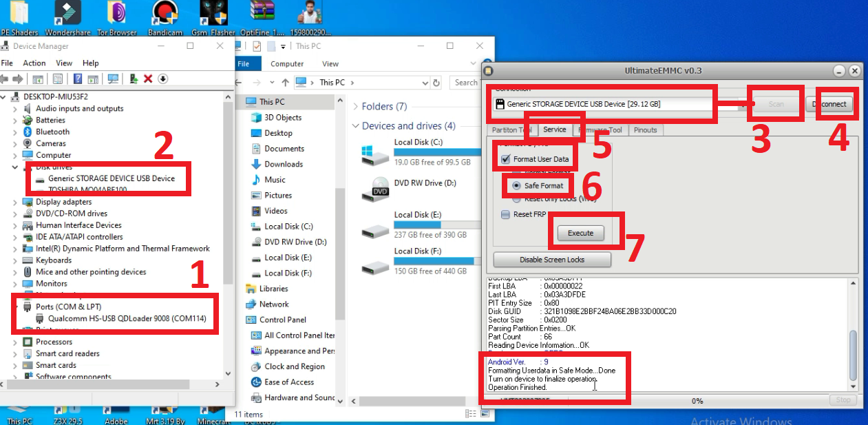Viewport: 868px width, 425px height.
Task: Open the Action menu in Device Manager
Action: coord(34,63)
